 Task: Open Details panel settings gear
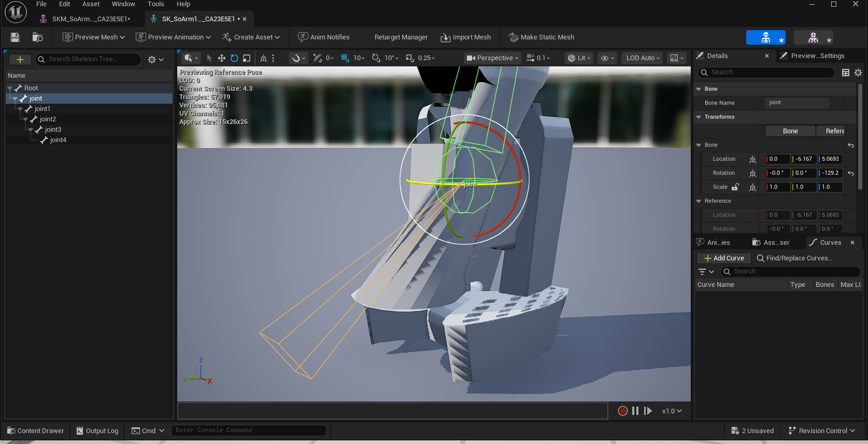point(858,73)
